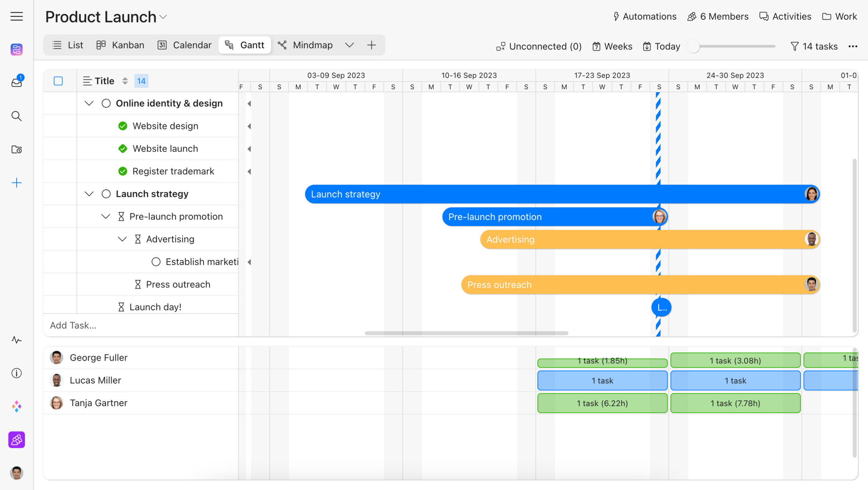Open the three-dot more options icon
Screen dimensions: 868x490
(853, 46)
